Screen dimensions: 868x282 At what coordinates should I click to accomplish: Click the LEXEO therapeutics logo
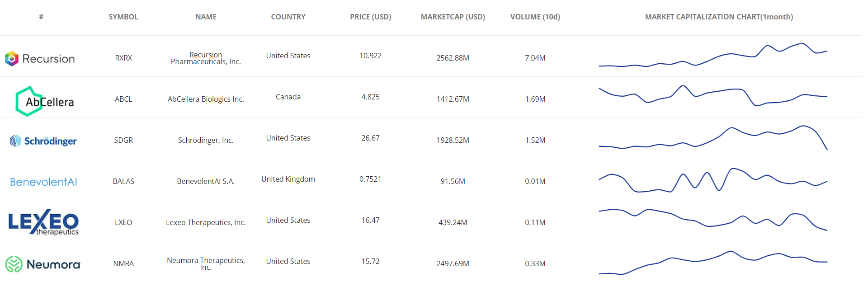(x=43, y=222)
